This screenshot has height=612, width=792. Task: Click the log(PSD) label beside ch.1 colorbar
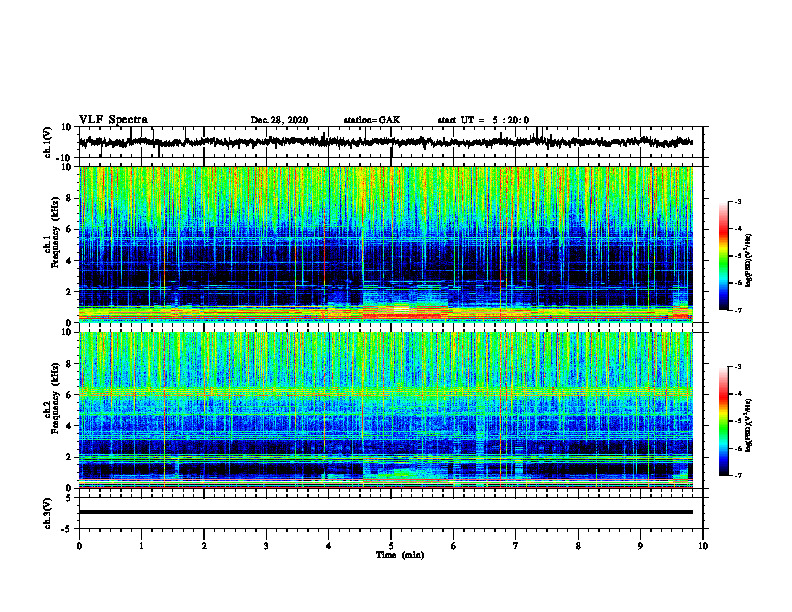pos(749,260)
